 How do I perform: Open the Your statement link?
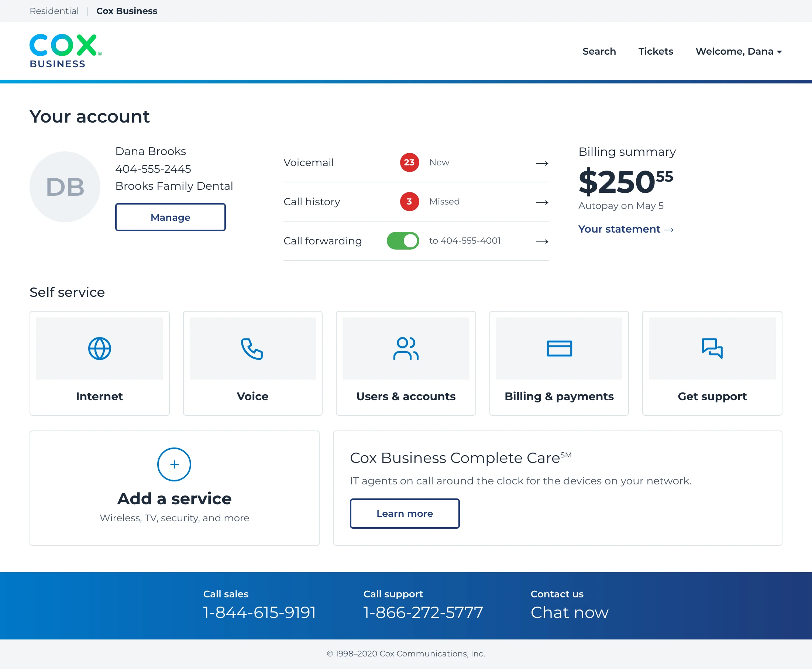tap(626, 229)
